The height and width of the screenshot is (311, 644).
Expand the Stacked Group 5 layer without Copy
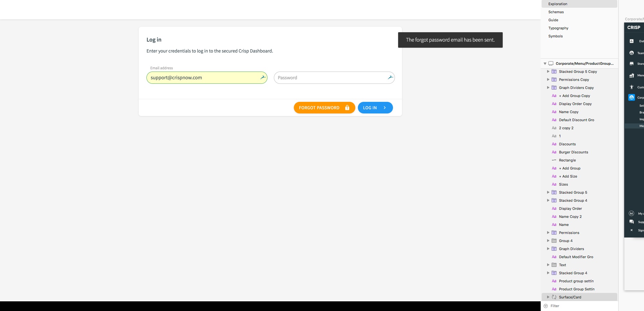pos(548,192)
